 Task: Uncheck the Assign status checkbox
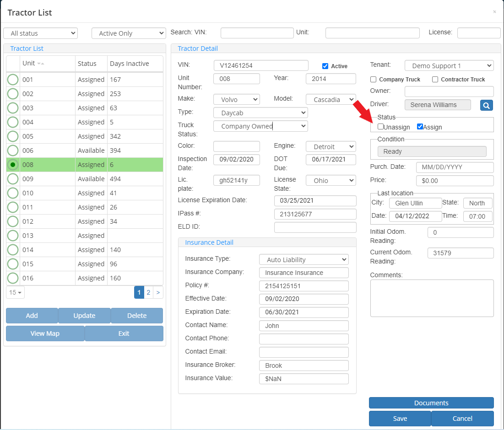pos(420,127)
